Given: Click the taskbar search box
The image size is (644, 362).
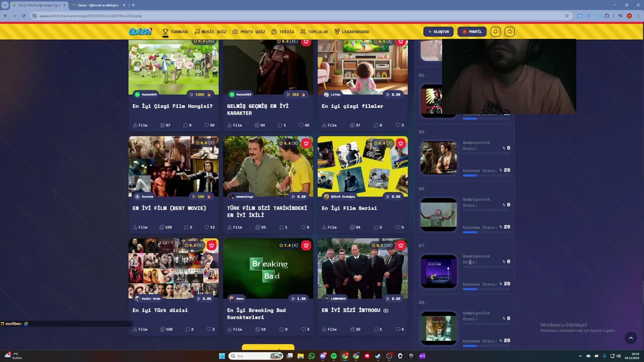Looking at the screenshot, I should pos(256,356).
